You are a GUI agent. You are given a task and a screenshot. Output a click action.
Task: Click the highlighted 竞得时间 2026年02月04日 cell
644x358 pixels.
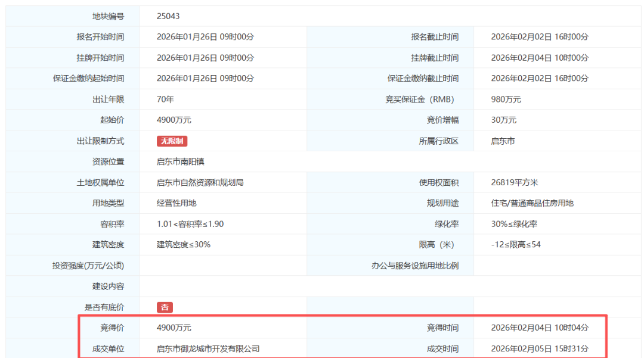click(x=534, y=328)
